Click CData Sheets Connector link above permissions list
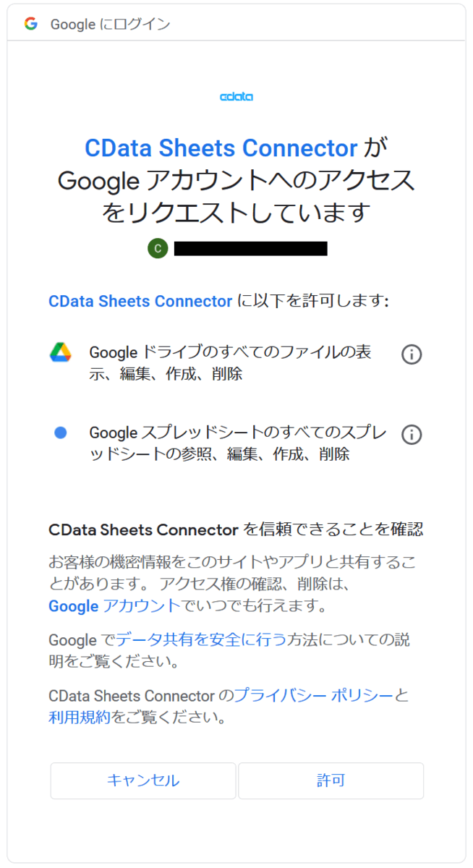The width and height of the screenshot is (473, 868). tap(140, 301)
